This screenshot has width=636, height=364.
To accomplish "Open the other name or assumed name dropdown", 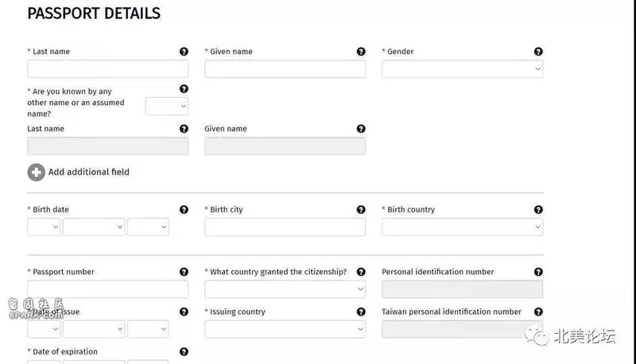I will (167, 106).
